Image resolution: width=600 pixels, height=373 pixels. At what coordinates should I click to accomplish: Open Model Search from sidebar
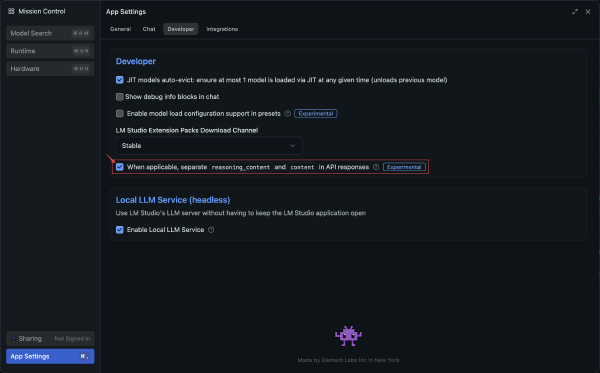[50, 33]
